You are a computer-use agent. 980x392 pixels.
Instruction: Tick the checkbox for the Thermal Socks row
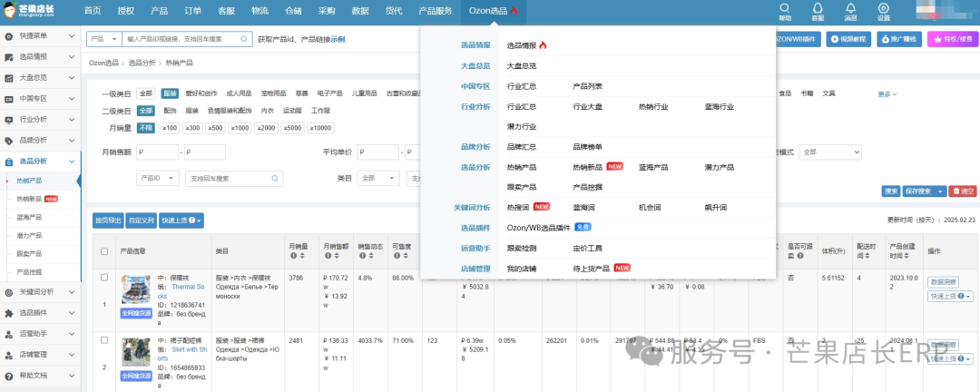[x=104, y=278]
